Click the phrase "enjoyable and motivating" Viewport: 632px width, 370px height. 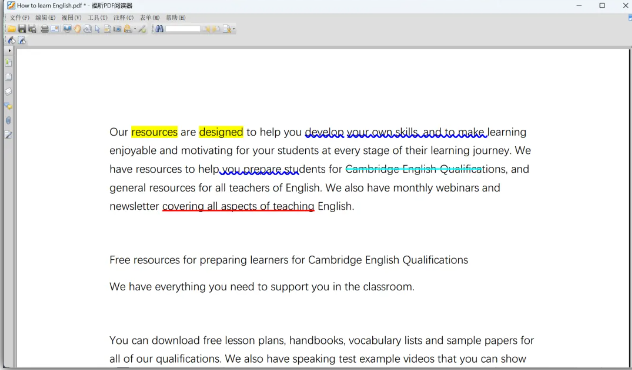(x=171, y=150)
